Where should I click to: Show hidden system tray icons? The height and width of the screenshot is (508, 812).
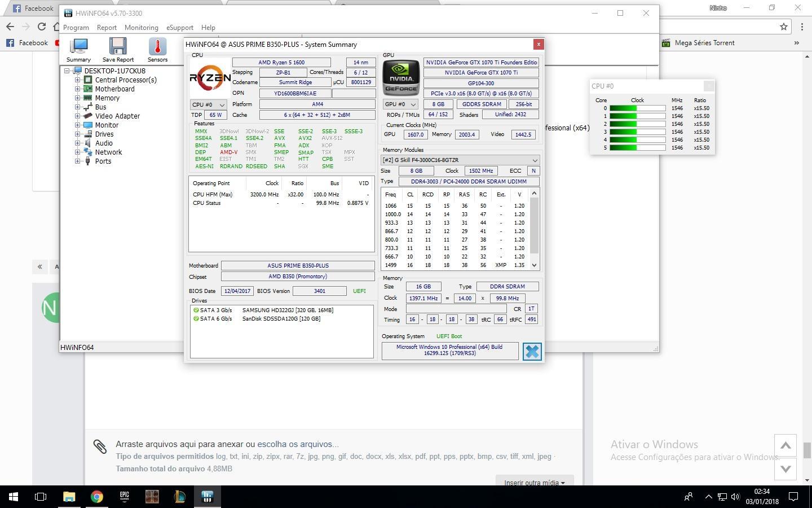[708, 497]
